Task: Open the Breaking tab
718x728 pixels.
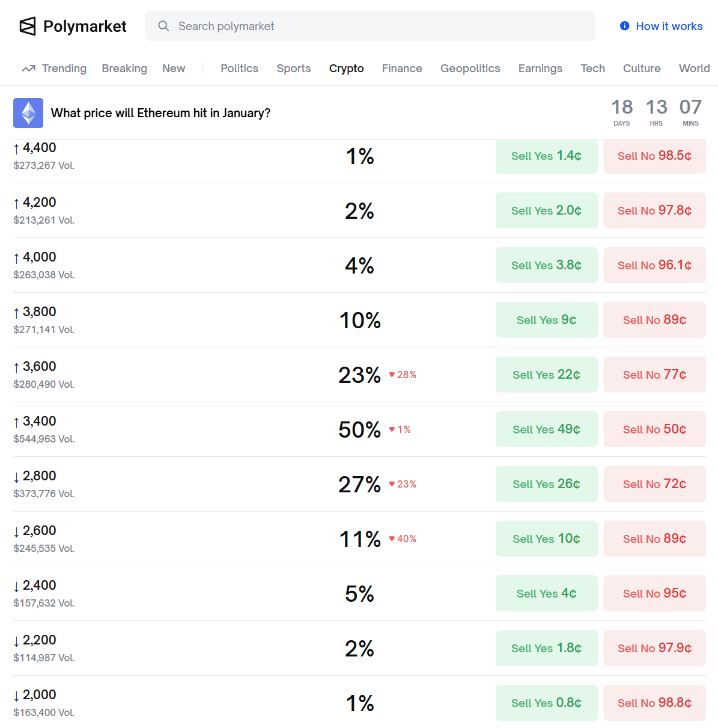Action: click(124, 69)
